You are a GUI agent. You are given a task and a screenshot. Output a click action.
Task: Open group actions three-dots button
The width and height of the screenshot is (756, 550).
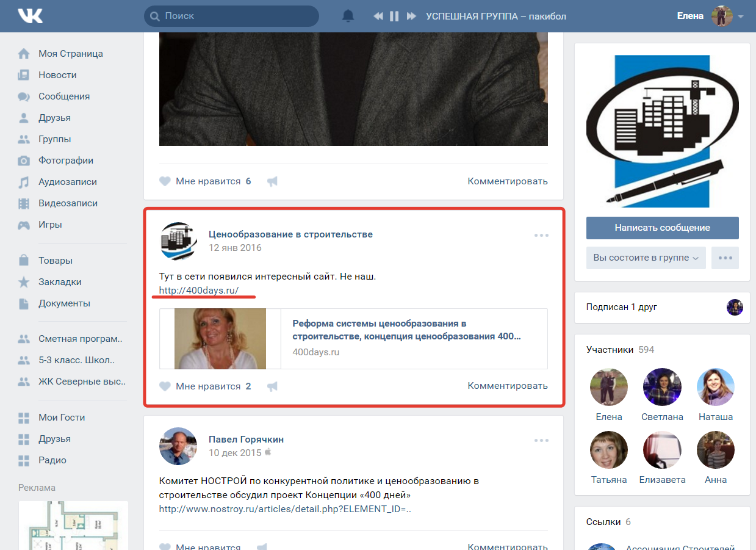coord(725,258)
